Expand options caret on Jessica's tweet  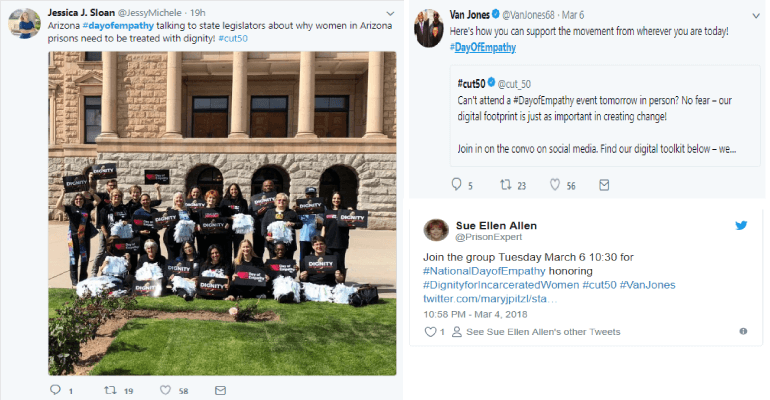tap(390, 13)
